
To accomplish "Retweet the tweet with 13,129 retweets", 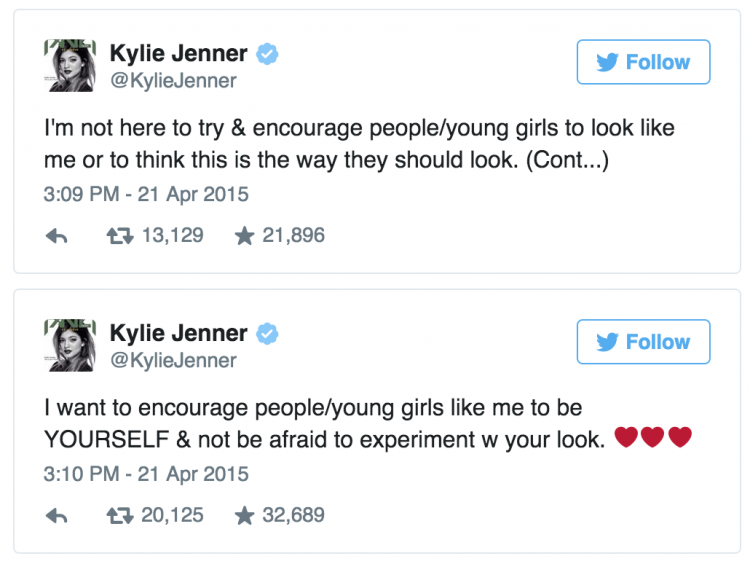I will (118, 236).
